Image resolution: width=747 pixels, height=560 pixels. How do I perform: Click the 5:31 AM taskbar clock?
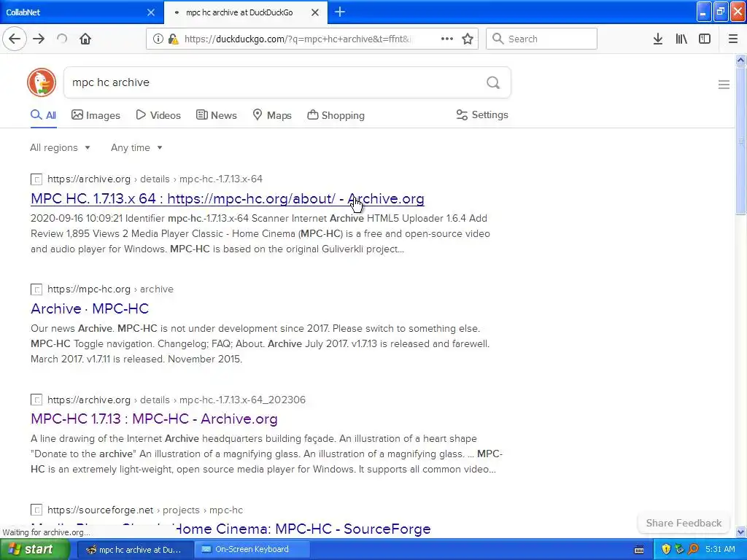720,549
